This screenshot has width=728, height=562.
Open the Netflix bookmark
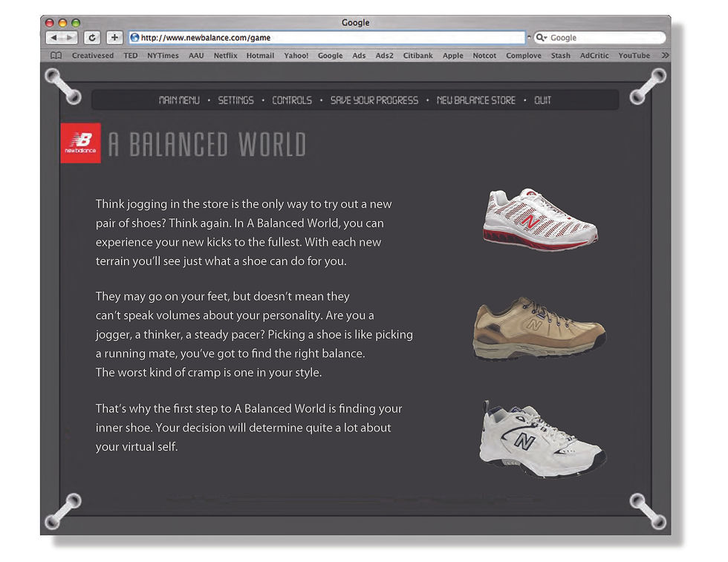(225, 56)
